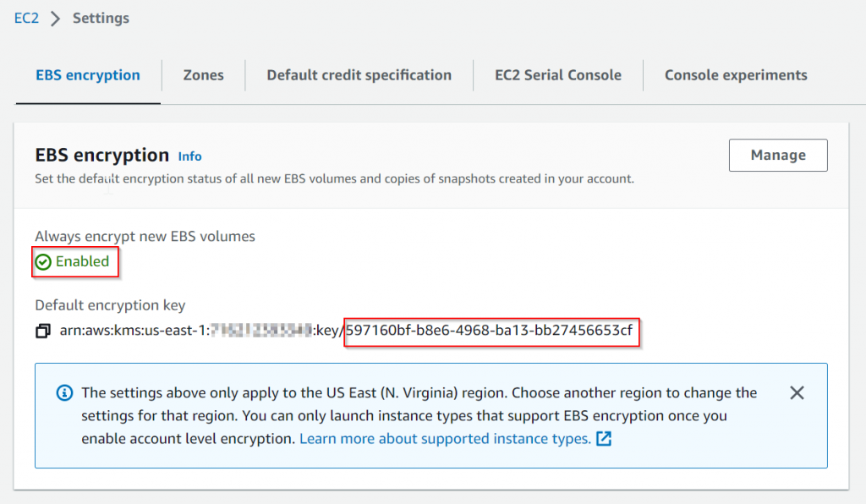Image resolution: width=866 pixels, height=504 pixels.
Task: Open the external link icon after supported instance types
Action: click(604, 439)
